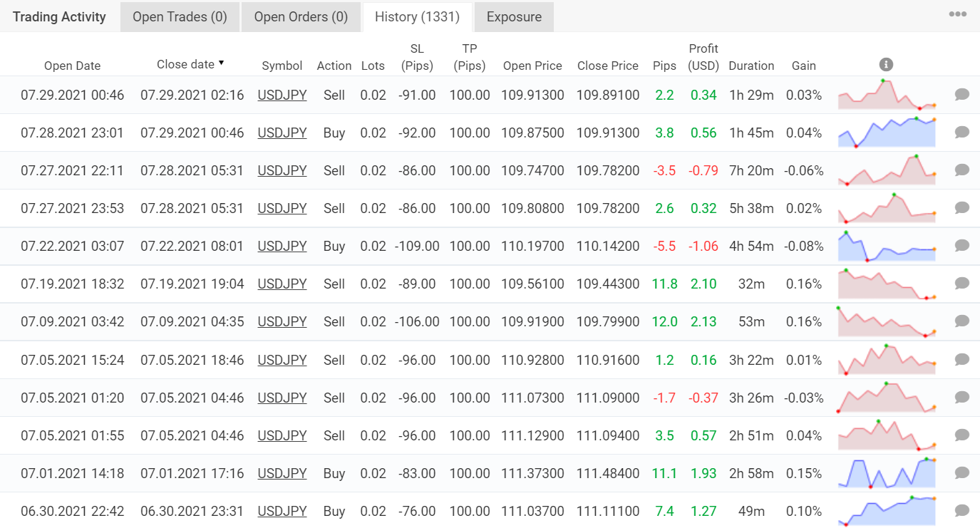The width and height of the screenshot is (980, 528).
Task: Open comment bubble for 07.29.2021 00:46 trade
Action: coord(961,95)
